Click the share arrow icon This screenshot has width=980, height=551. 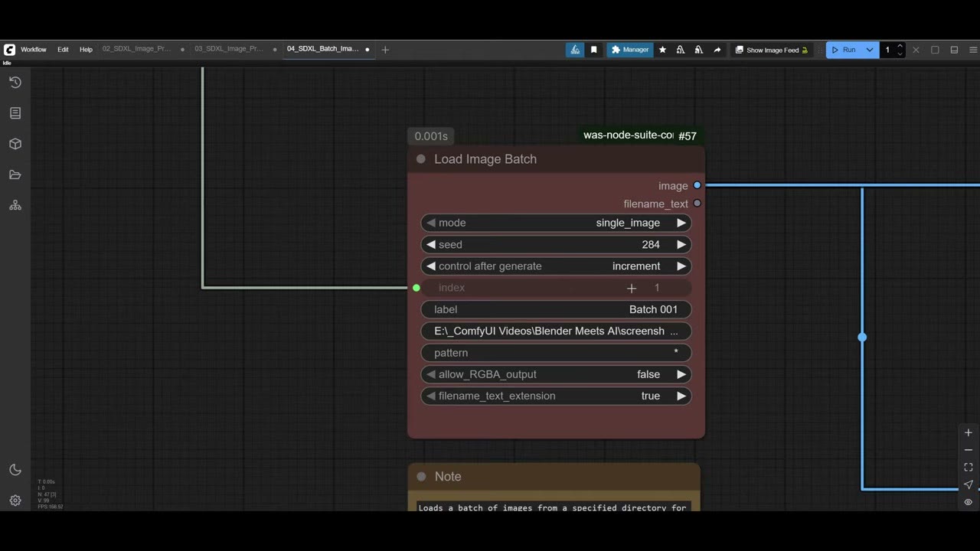[x=717, y=50]
